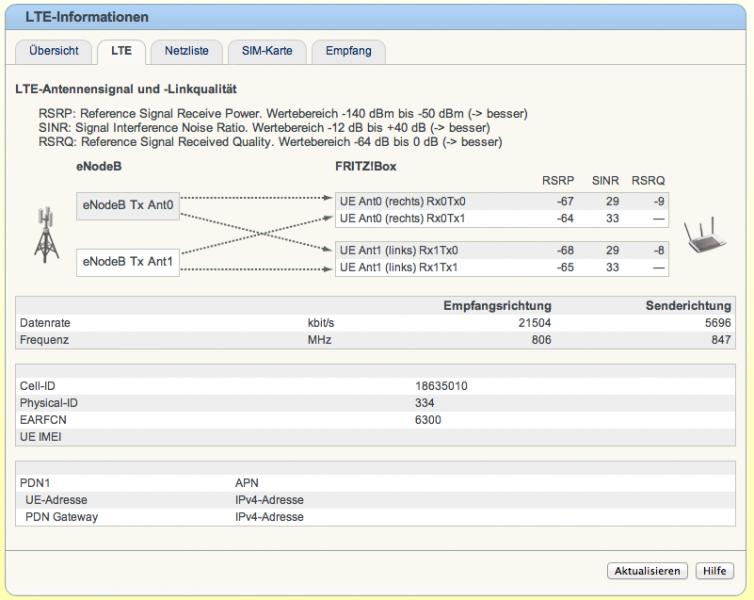The width and height of the screenshot is (754, 600).
Task: Click the Frequenz row label
Action: click(44, 340)
